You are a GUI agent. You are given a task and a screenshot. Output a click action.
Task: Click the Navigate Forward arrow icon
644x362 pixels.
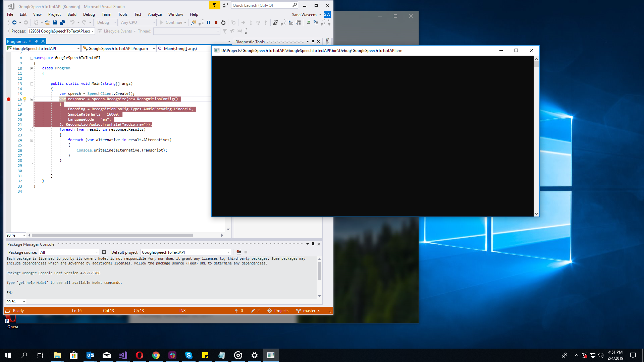(x=26, y=22)
